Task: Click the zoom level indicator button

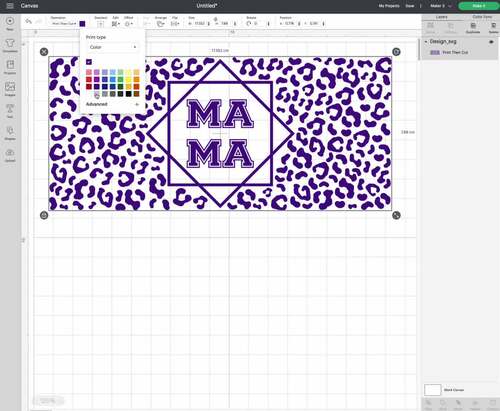Action: point(48,400)
